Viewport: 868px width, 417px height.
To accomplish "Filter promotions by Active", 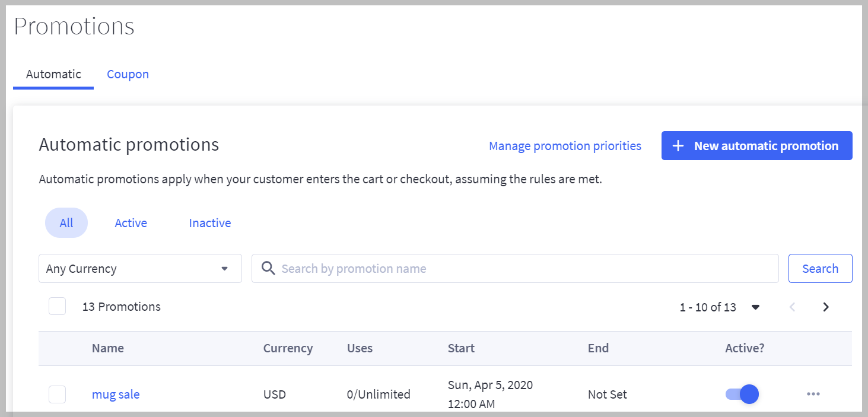I will tap(131, 222).
